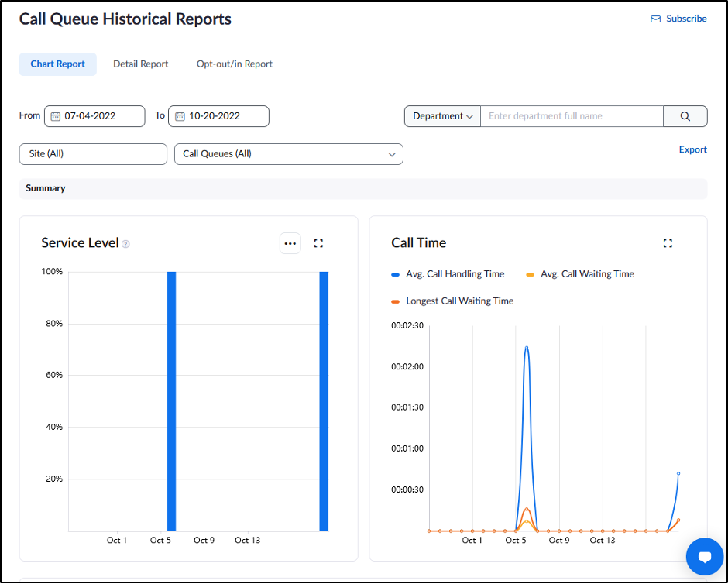Viewport: 728px width, 584px height.
Task: Open the Call Queues (All) dropdown
Action: pos(288,154)
